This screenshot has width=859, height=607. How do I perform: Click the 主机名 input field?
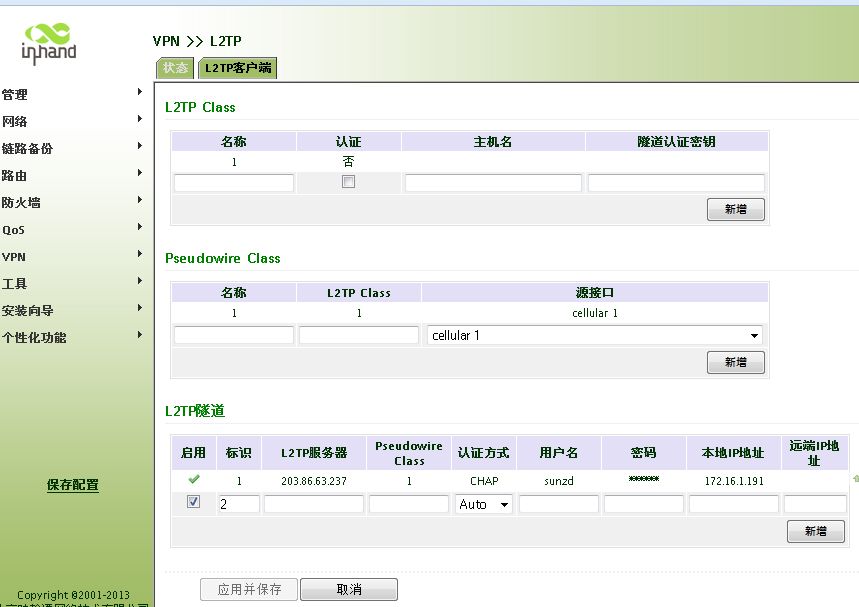click(x=493, y=183)
